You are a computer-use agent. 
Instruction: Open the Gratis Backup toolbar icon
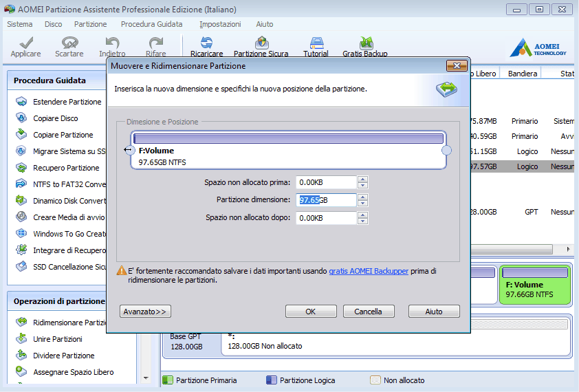click(366, 43)
